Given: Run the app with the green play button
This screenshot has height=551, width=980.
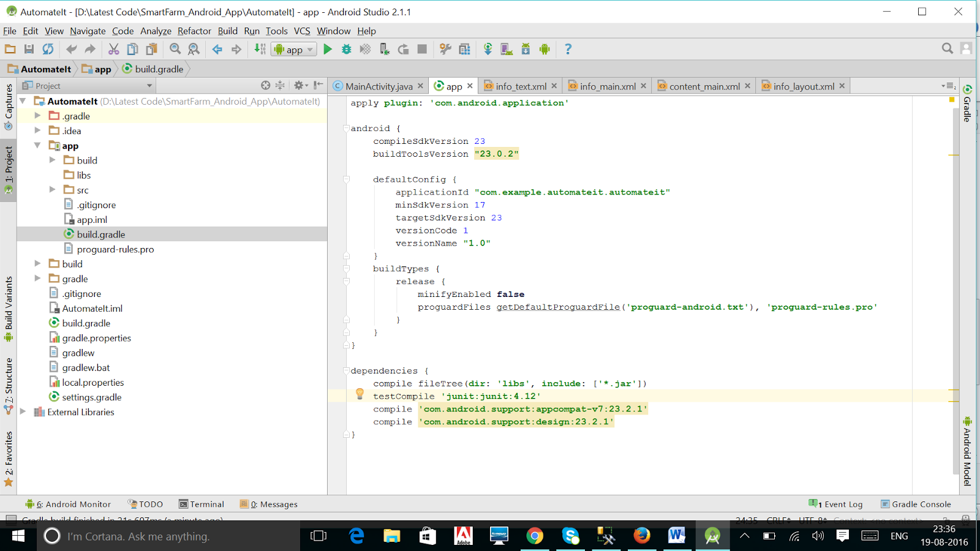Looking at the screenshot, I should point(328,49).
